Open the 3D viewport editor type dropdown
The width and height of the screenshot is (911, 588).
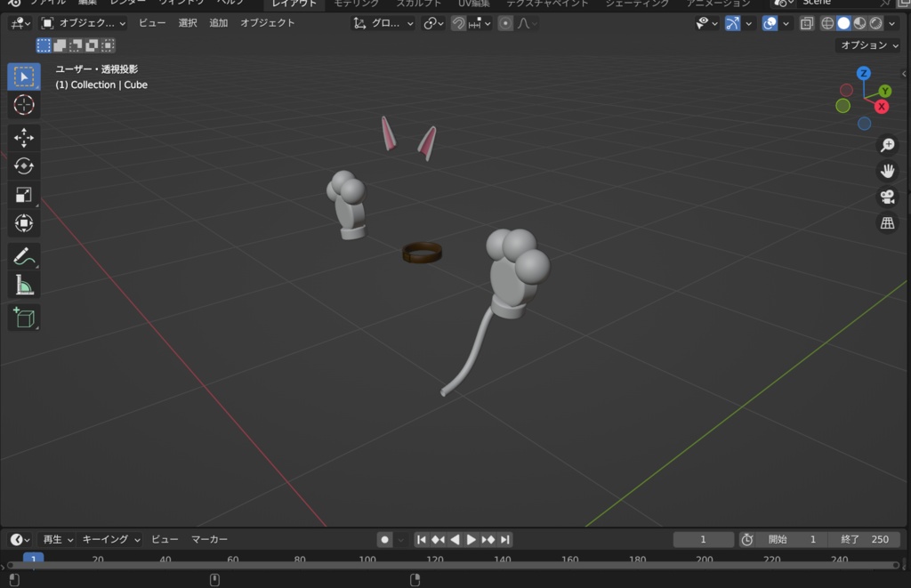(21, 23)
